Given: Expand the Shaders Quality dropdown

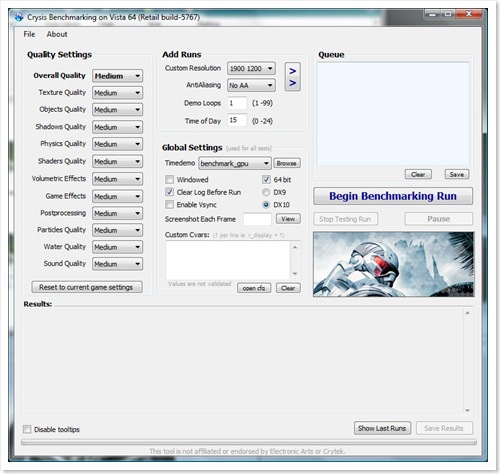Looking at the screenshot, I should pos(117,161).
